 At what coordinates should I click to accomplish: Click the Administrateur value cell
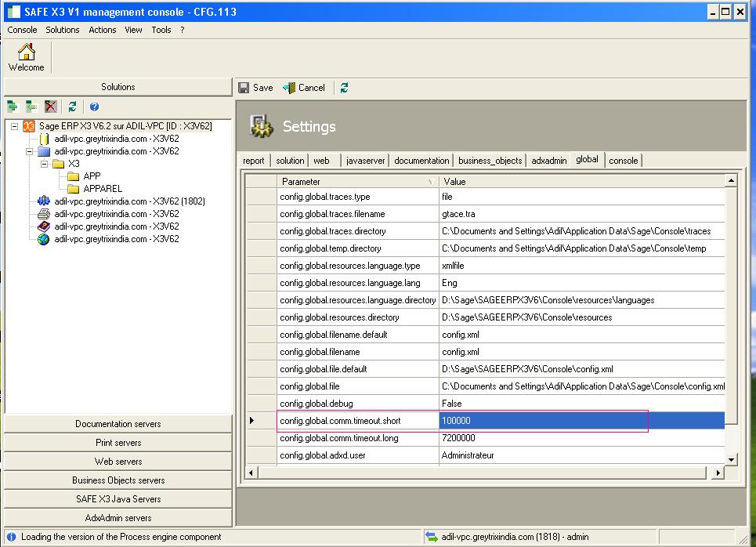point(582,455)
